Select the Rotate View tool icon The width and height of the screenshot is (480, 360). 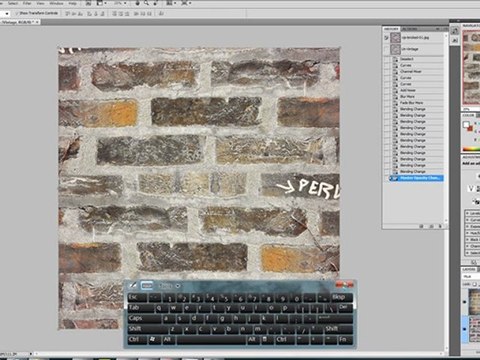pos(155,3)
